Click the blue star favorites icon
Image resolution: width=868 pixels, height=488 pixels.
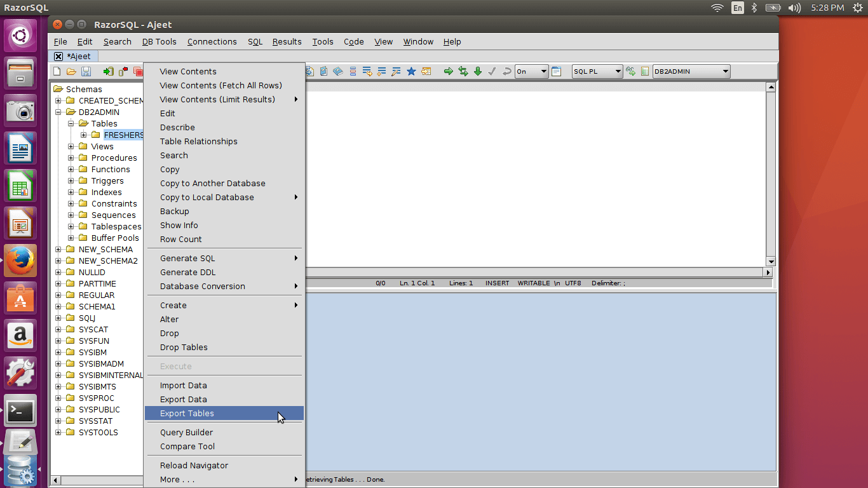click(411, 71)
